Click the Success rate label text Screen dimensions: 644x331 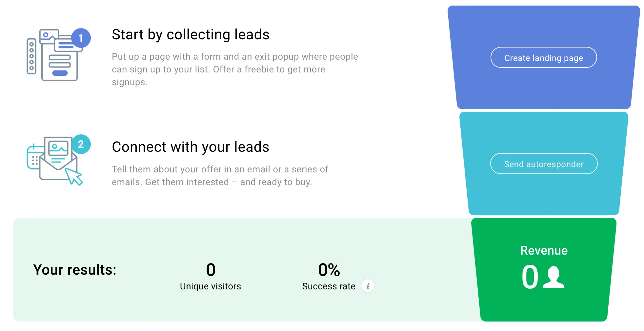(x=329, y=286)
